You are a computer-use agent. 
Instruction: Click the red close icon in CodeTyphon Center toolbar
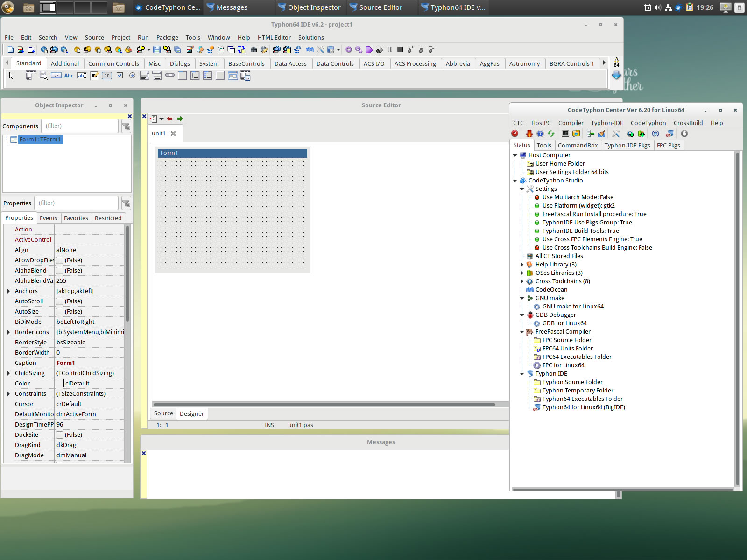click(515, 133)
